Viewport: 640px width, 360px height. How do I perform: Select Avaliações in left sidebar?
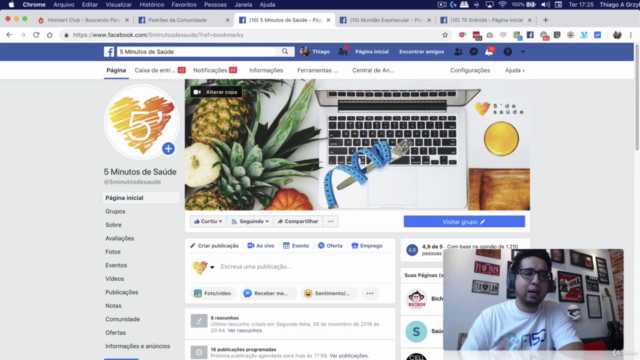pyautogui.click(x=120, y=238)
